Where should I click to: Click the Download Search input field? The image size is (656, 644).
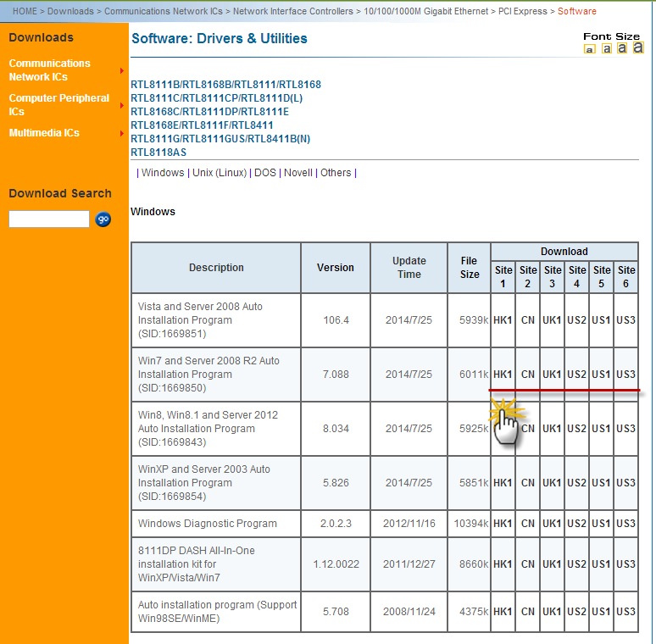(x=49, y=219)
